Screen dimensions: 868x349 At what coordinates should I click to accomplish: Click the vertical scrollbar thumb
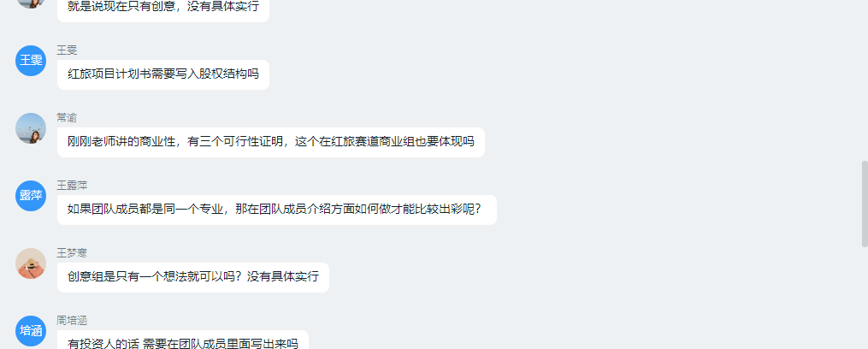[x=865, y=204]
